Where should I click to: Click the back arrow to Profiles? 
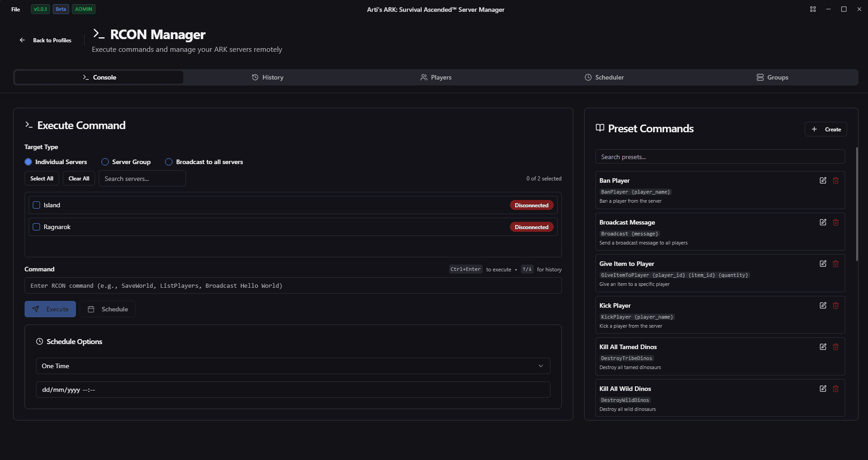(22, 40)
